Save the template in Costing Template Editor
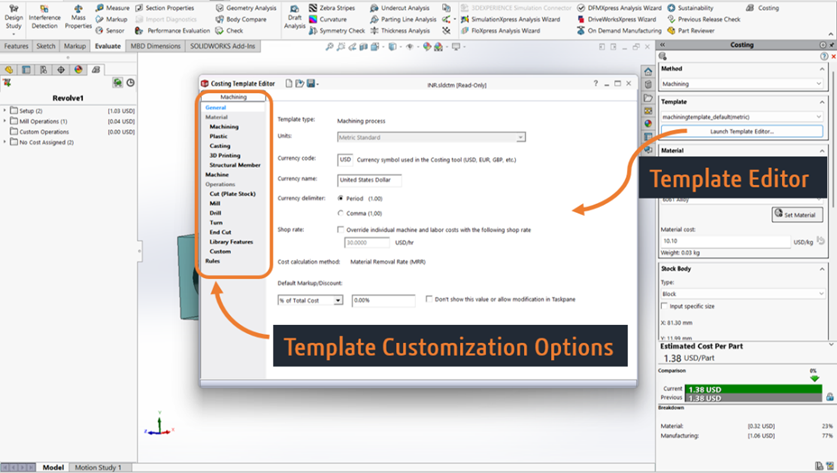 [x=312, y=84]
